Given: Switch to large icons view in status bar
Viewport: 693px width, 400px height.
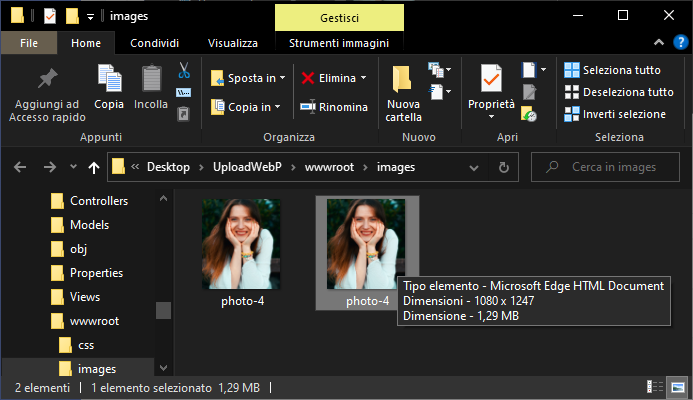Looking at the screenshot, I should pos(678,387).
